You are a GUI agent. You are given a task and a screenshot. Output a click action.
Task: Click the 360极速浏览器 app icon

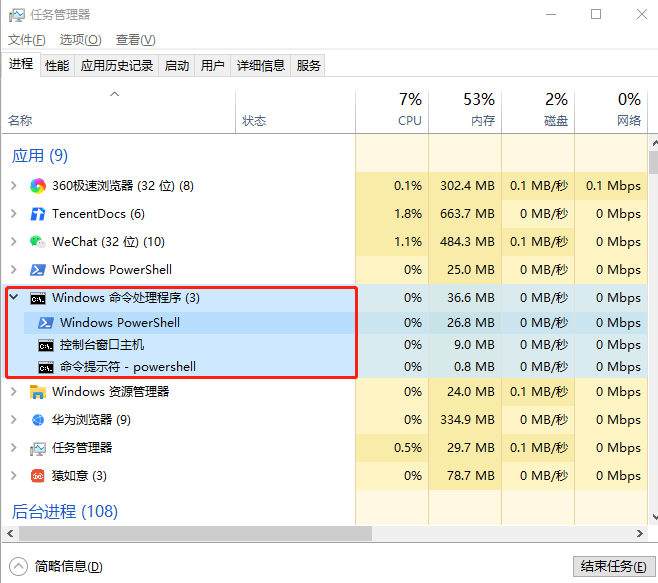[x=38, y=186]
